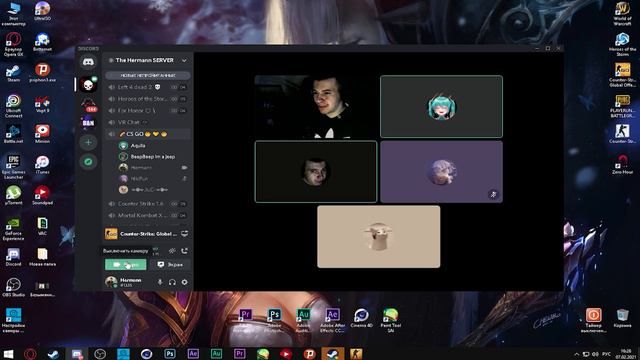
Task: Open the Opera GX browser desktop shortcut
Action: (x=13, y=44)
